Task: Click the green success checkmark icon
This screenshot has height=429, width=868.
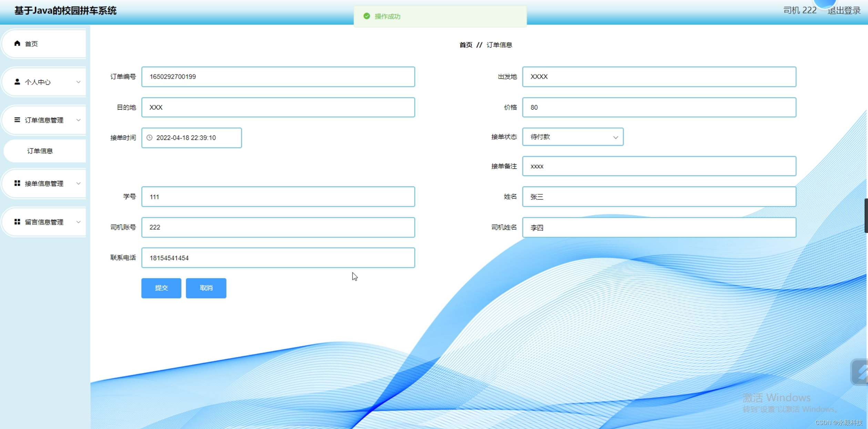Action: (x=367, y=16)
